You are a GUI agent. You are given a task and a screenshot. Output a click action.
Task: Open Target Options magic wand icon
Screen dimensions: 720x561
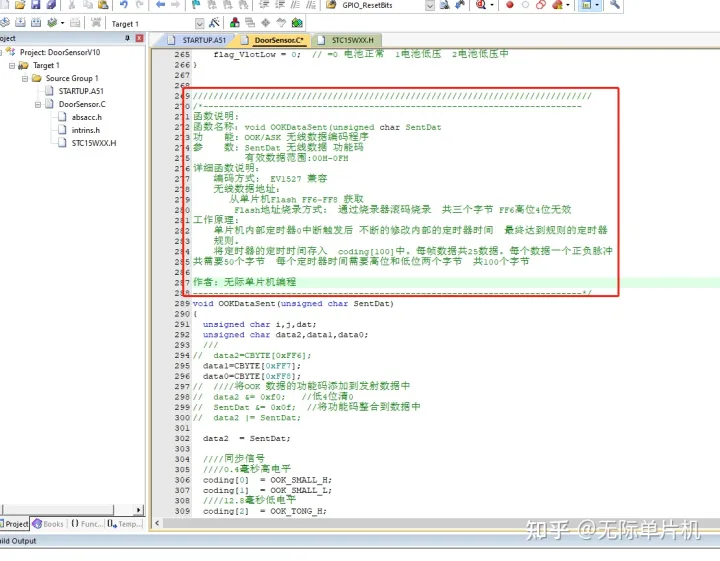217,22
